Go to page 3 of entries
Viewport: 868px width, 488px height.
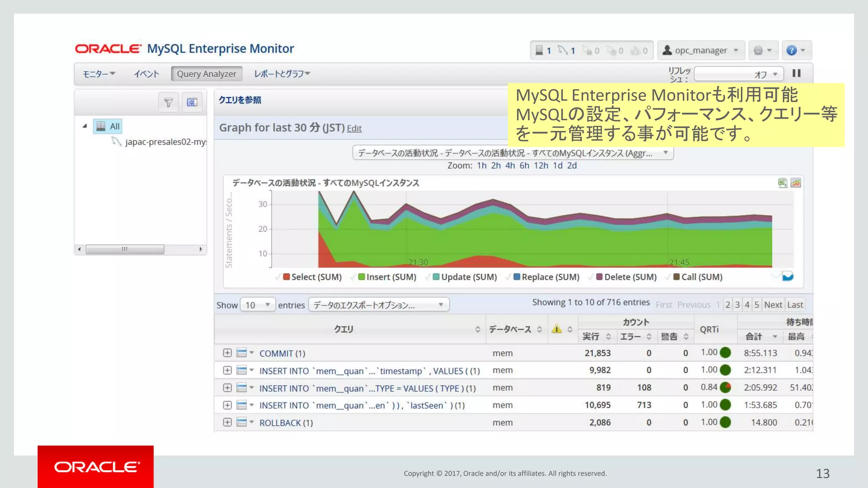(737, 305)
